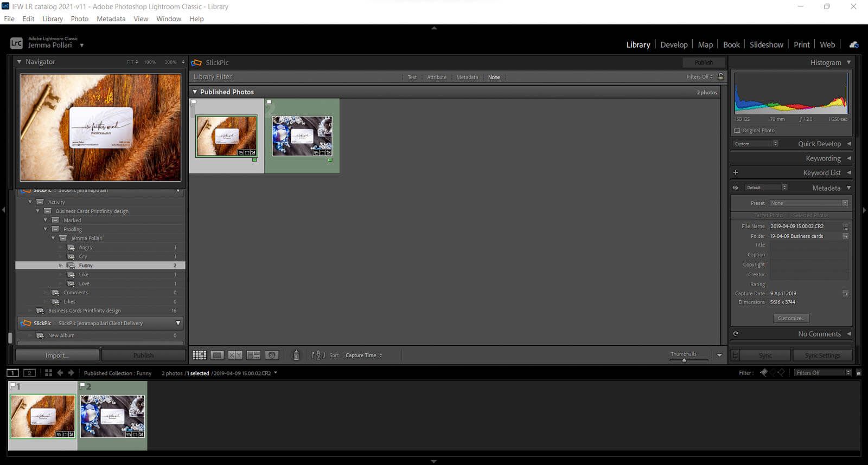Viewport: 868px width, 465px height.
Task: Open the metadata Preset dropdown
Action: 808,203
